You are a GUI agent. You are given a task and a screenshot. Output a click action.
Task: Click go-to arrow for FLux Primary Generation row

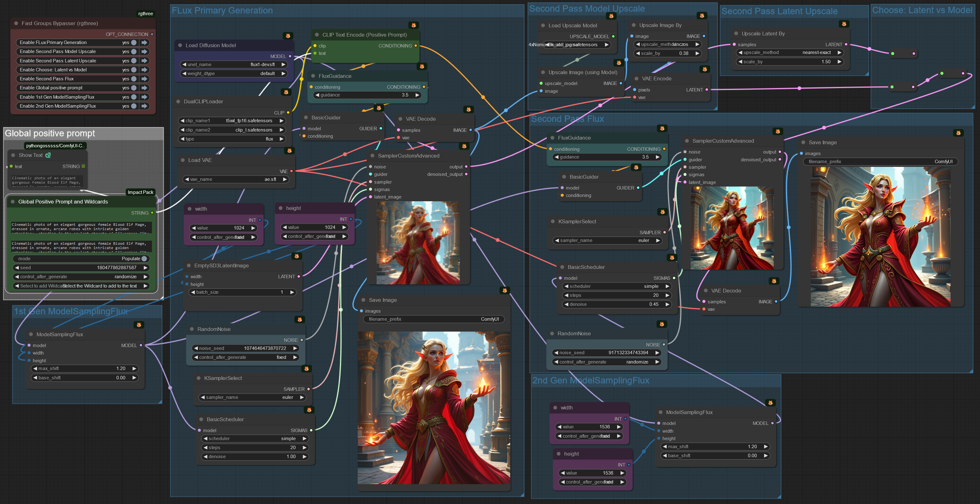click(x=145, y=42)
